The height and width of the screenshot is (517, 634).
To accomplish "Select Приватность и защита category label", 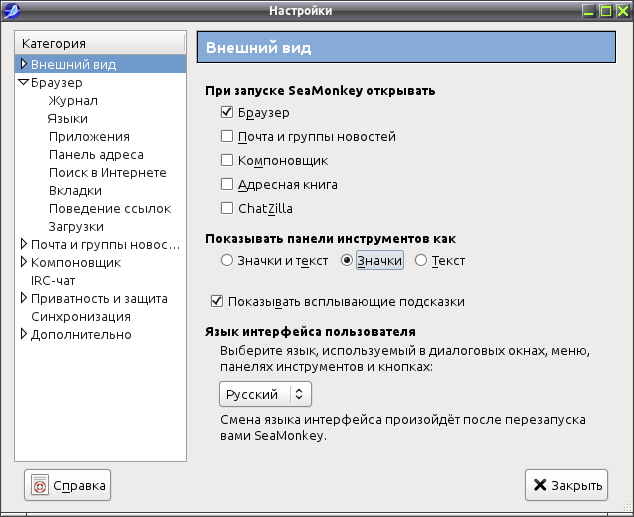I will 99,298.
